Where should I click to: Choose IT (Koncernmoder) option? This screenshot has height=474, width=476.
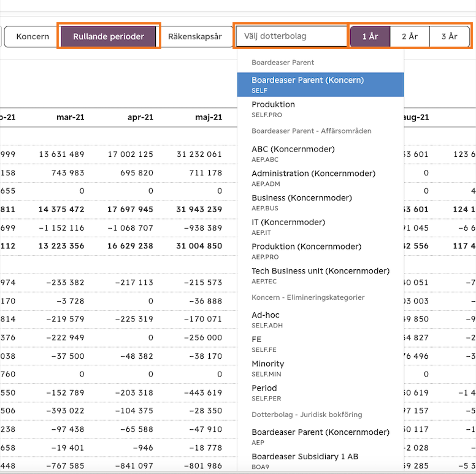click(x=320, y=226)
